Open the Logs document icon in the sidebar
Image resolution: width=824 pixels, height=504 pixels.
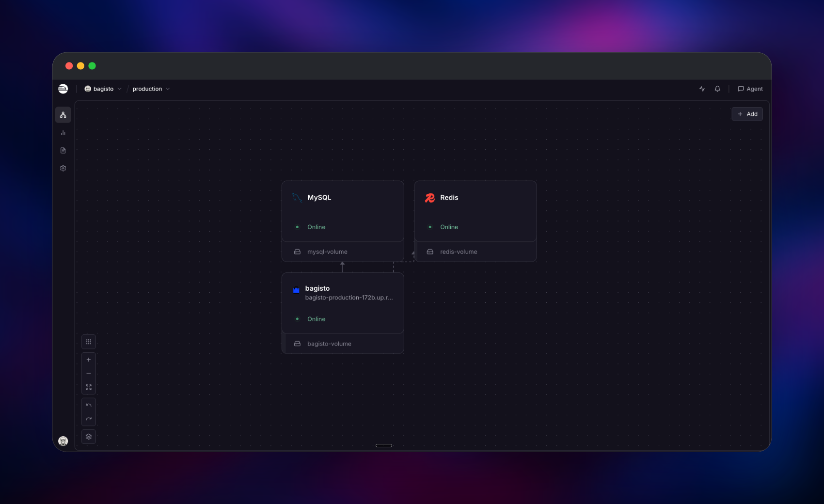pos(63,151)
